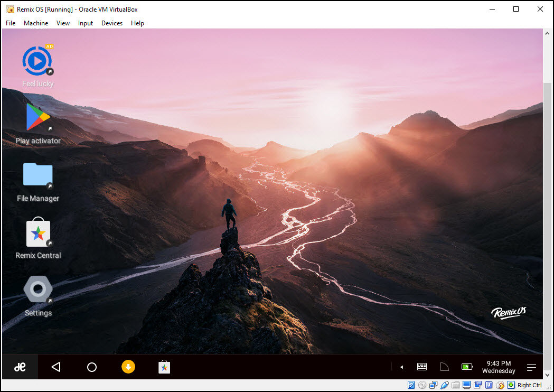Viewport: 554px width, 392px height.
Task: Click the VirtualBox display monitor icon
Action: [466, 385]
